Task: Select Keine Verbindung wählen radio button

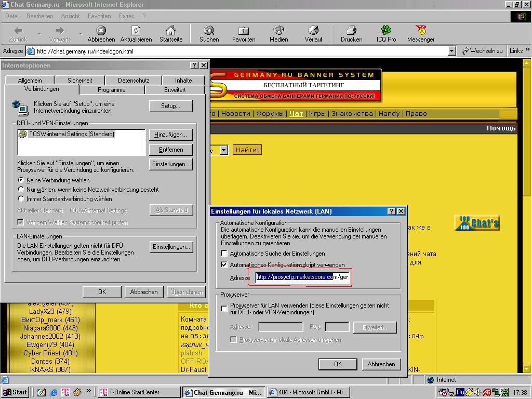Action: coord(21,180)
